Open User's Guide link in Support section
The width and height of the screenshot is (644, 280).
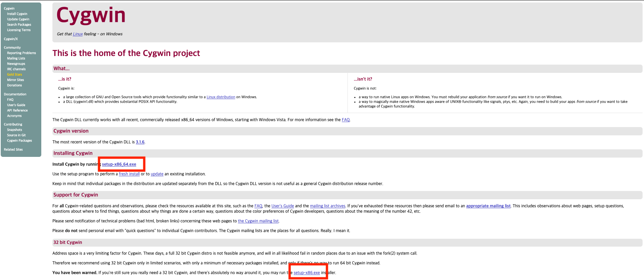(283, 206)
